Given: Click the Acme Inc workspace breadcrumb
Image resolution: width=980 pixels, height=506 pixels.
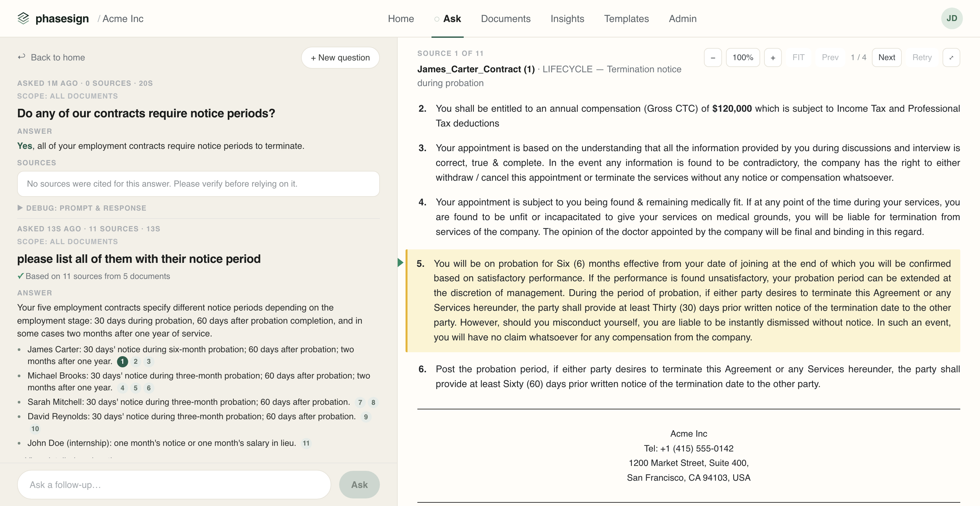Looking at the screenshot, I should [123, 19].
